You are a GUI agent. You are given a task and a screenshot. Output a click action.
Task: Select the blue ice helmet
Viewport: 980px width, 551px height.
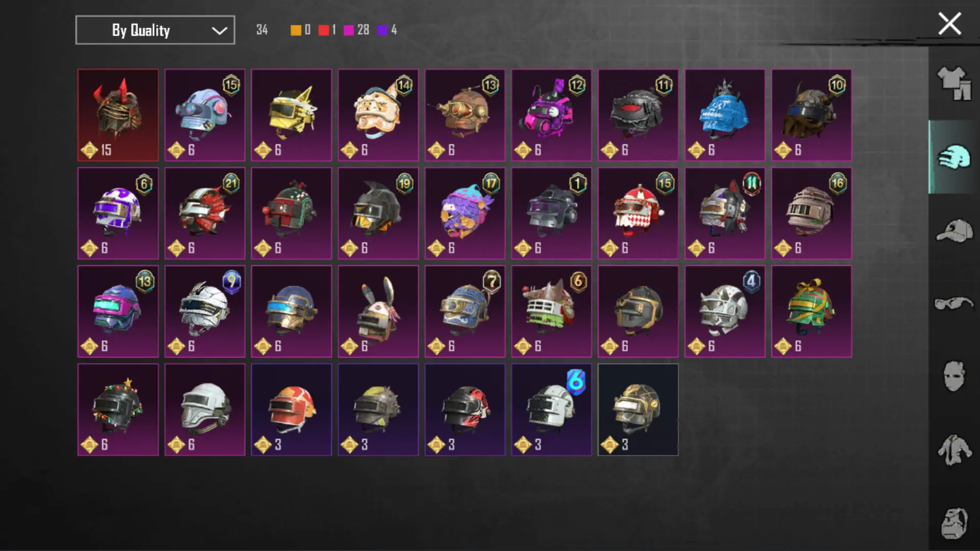[725, 115]
